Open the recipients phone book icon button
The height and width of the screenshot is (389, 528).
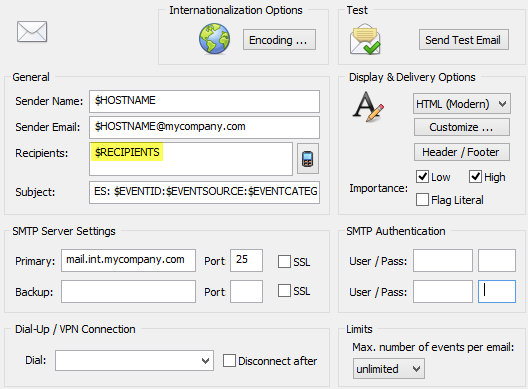[x=308, y=159]
